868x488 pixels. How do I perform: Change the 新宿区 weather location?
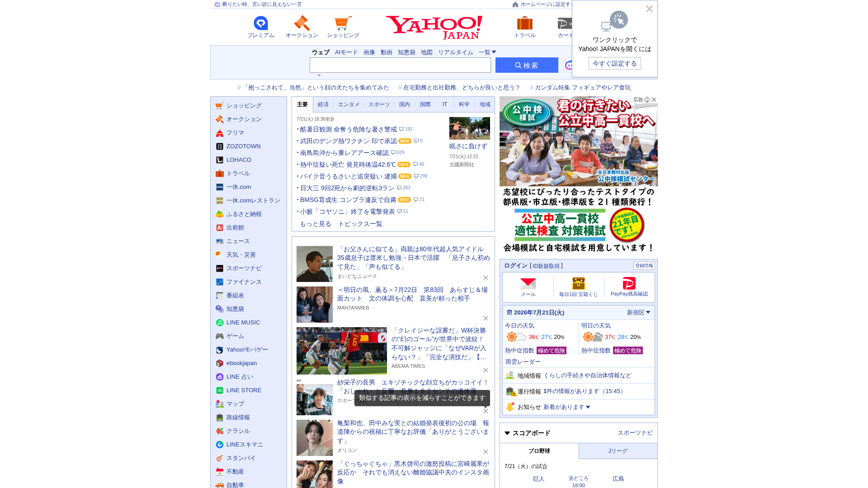(x=638, y=313)
